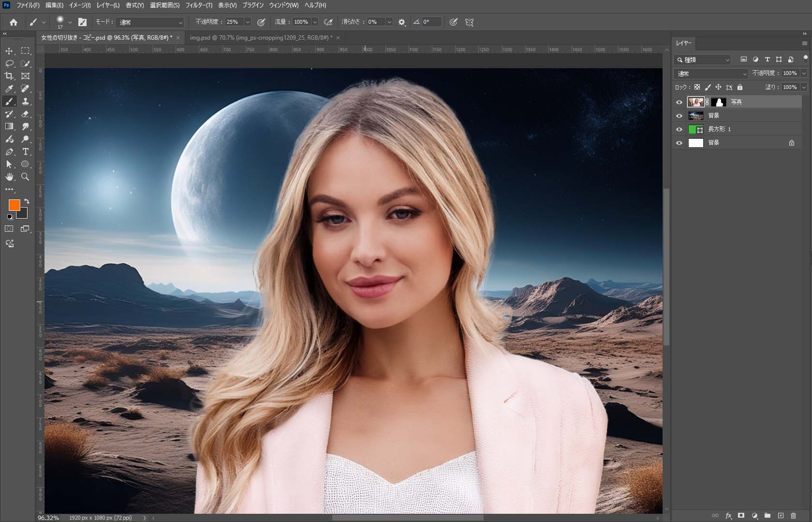Viewport: 812px width, 522px height.
Task: Open the brush settings gear options
Action: pos(401,22)
